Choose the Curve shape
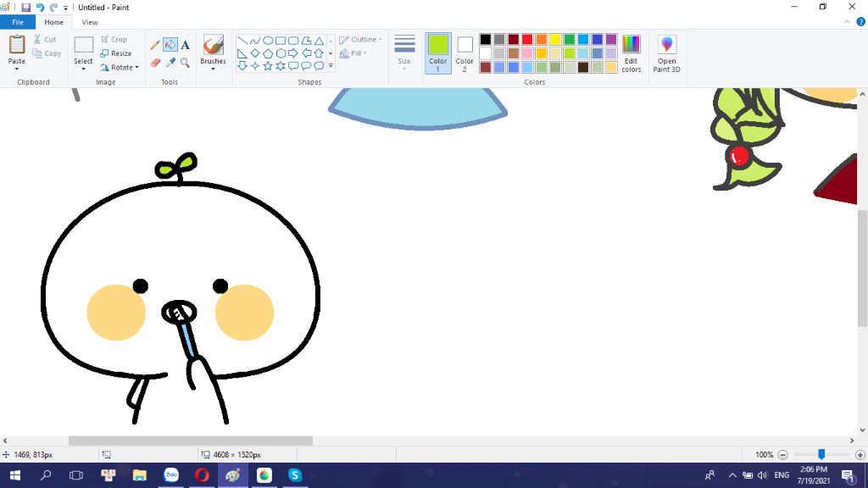This screenshot has width=868, height=488. (255, 41)
